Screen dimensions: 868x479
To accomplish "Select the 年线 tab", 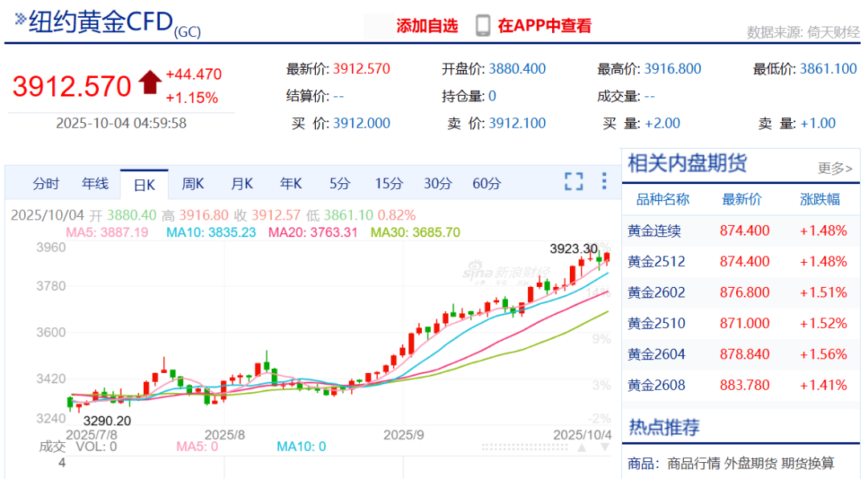I will click(95, 184).
